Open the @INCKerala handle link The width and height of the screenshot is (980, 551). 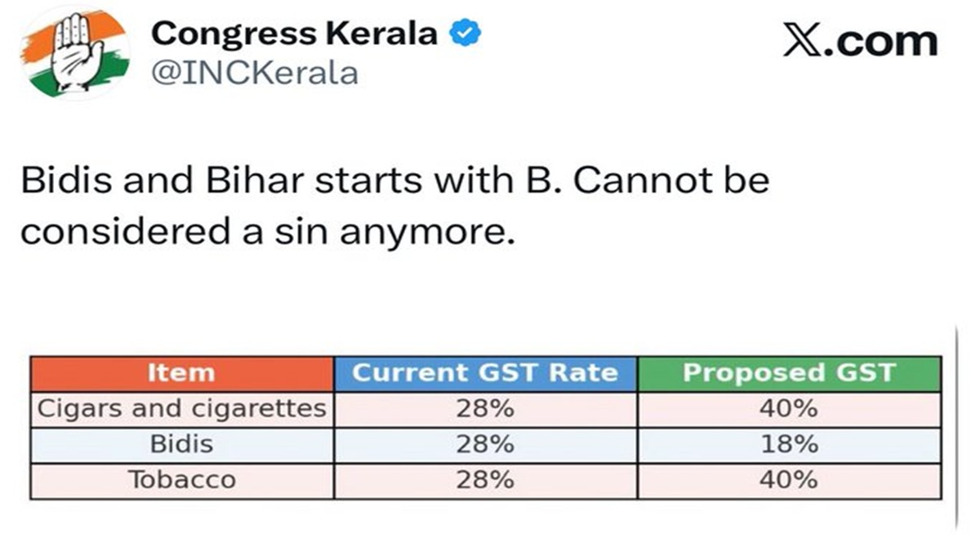pyautogui.click(x=255, y=73)
